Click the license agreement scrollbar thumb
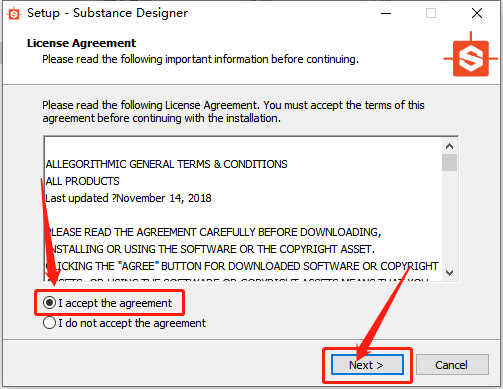503x389 pixels. coord(449,162)
